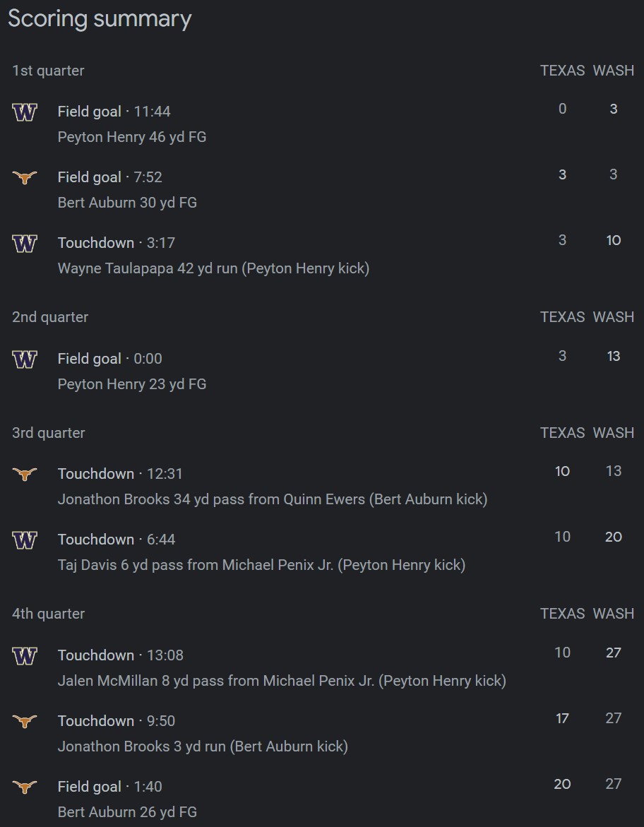Select the Scoring summary heading
Viewport: 644px width, 827px height.
coord(100,19)
